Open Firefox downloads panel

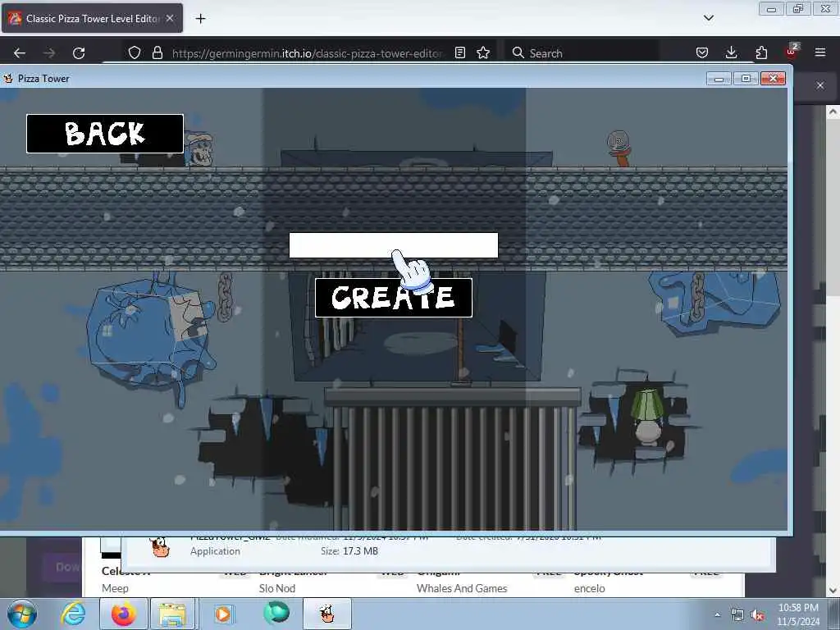(731, 53)
